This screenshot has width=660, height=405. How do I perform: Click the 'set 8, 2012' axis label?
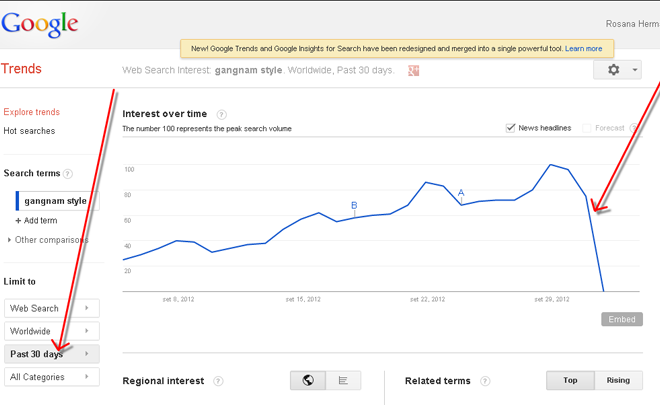point(178,299)
